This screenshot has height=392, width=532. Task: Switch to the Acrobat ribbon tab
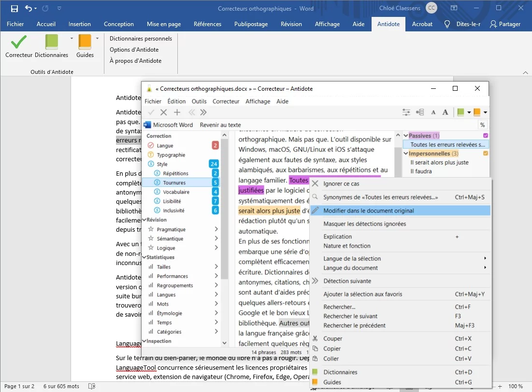pos(422,24)
